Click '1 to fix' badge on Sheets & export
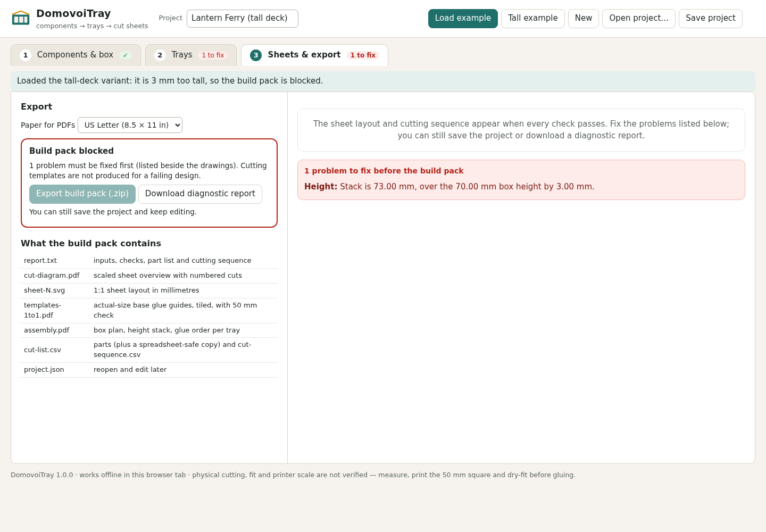 [x=363, y=55]
